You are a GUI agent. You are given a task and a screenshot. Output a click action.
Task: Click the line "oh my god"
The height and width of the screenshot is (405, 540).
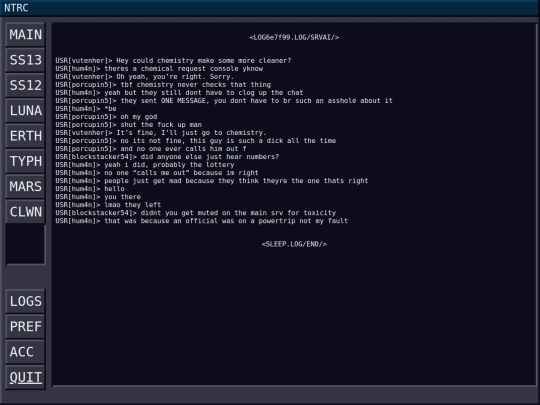106,117
